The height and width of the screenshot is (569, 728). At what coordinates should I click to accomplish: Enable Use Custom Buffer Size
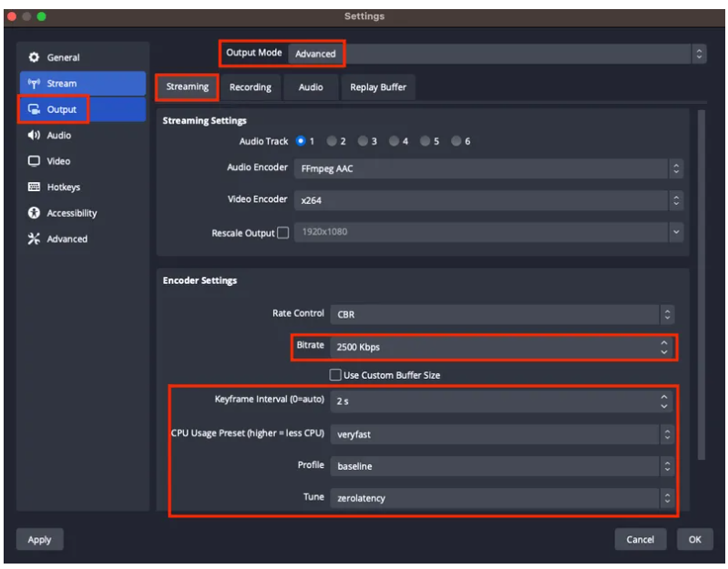tap(335, 375)
